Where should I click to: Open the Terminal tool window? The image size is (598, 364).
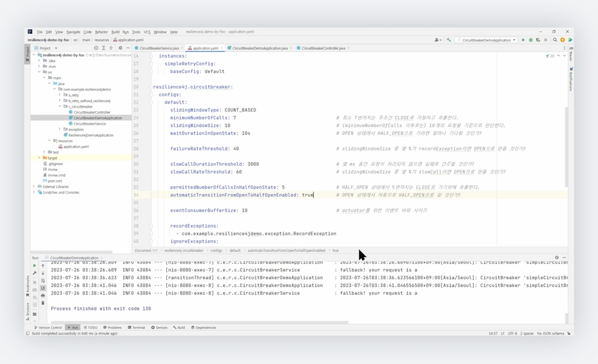point(136,327)
